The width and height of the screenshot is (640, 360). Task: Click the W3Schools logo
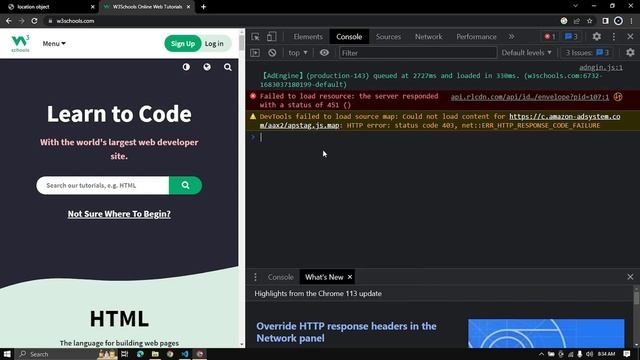[20, 43]
